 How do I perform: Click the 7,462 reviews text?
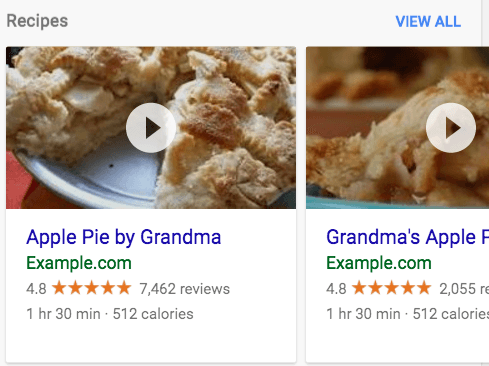185,289
